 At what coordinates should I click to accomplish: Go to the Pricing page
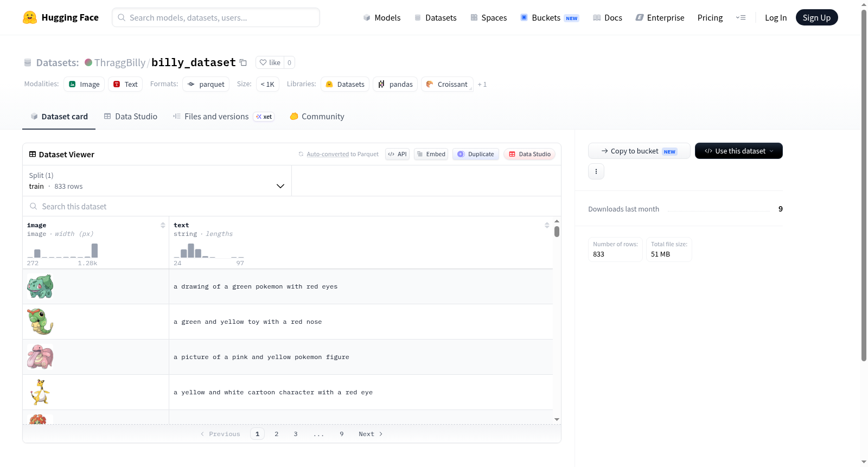[710, 18]
